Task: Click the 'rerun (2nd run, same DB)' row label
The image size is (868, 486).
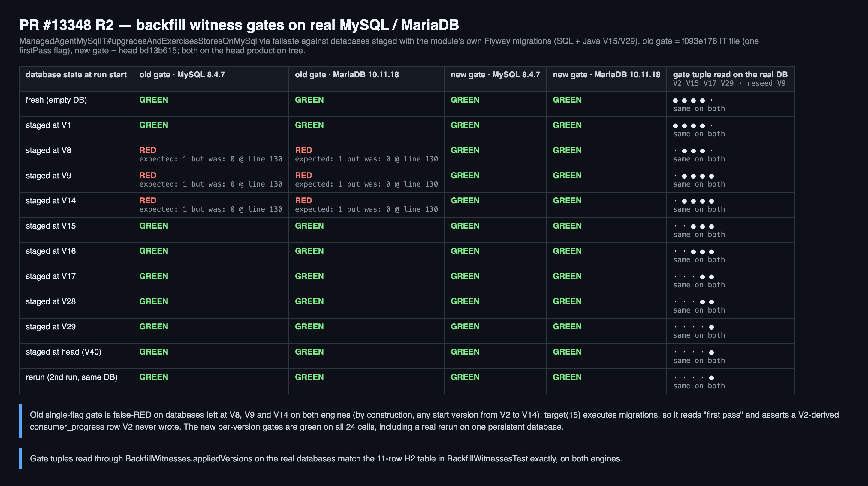Action: click(71, 377)
